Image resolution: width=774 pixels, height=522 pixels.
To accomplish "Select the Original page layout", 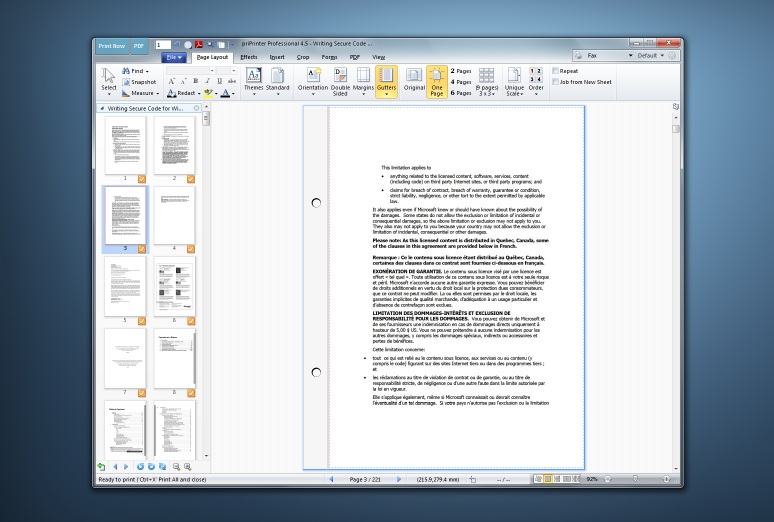I will click(414, 81).
